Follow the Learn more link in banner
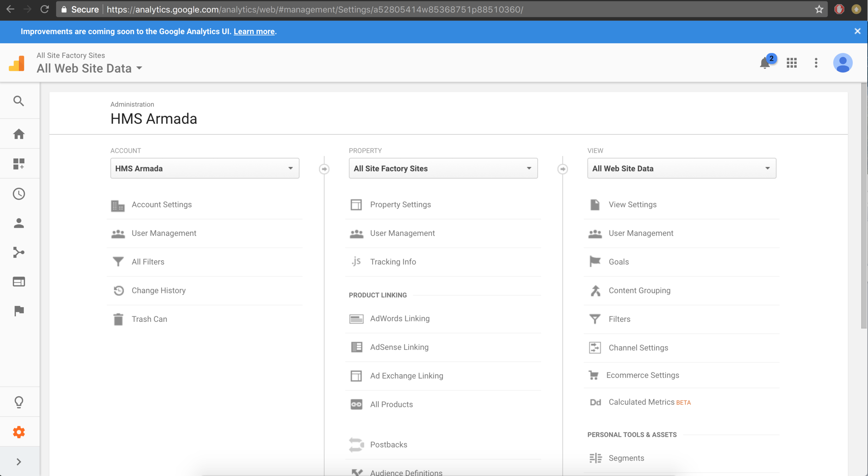 click(254, 31)
